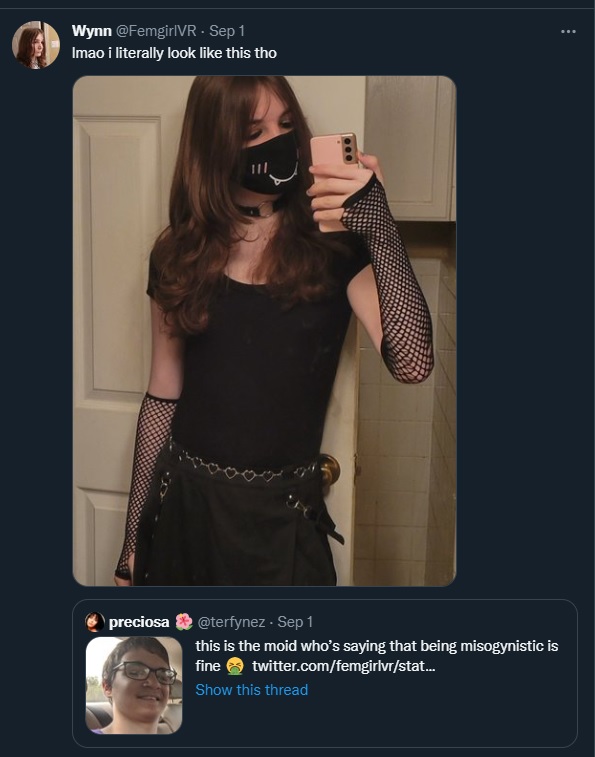Open the @FemgirlVR handle
The image size is (595, 757).
[x=156, y=31]
